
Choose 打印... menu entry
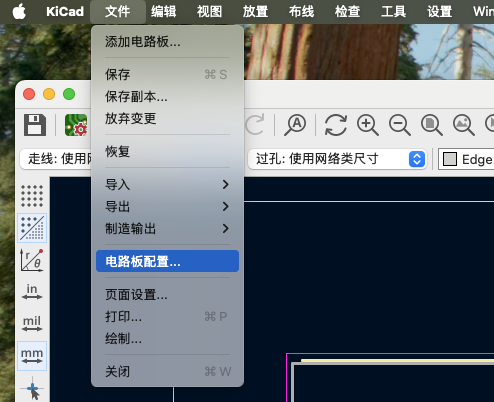coord(167,316)
